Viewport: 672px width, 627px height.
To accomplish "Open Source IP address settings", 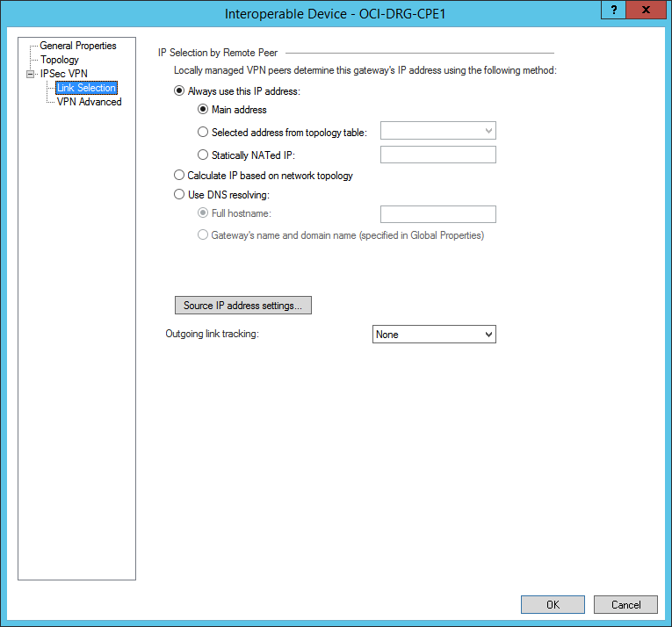I will coord(242,306).
